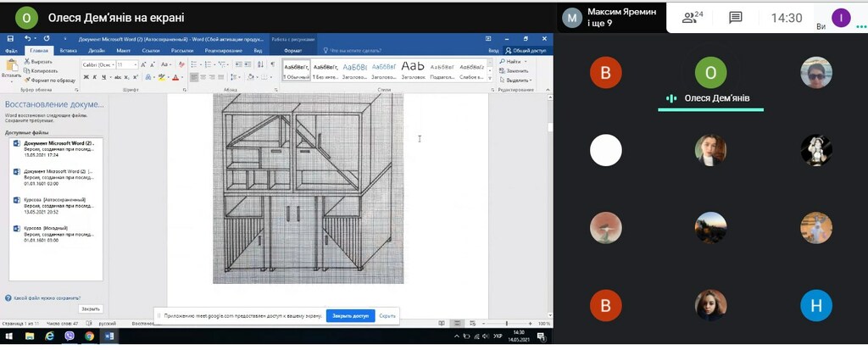The image size is (868, 350).
Task: Open the Файл menu tab
Action: tap(12, 51)
